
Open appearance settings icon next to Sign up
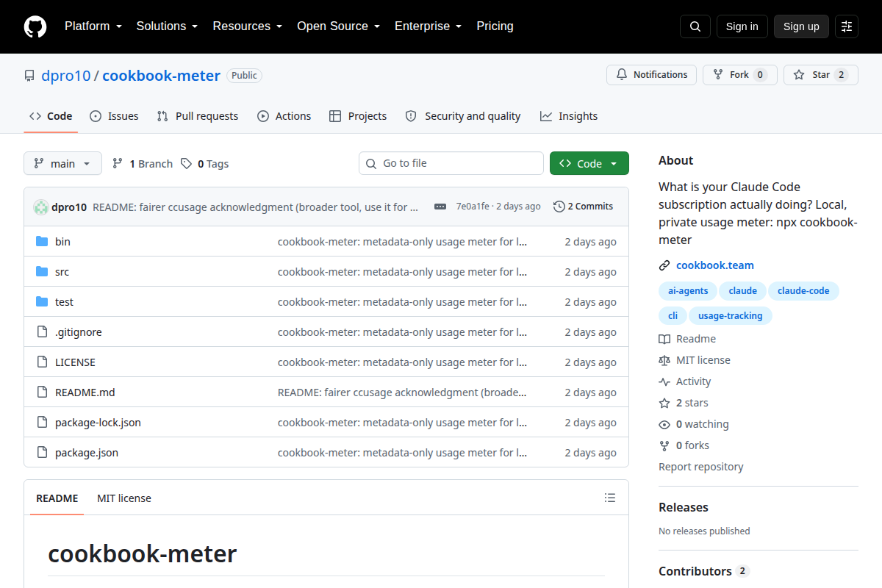click(x=847, y=26)
